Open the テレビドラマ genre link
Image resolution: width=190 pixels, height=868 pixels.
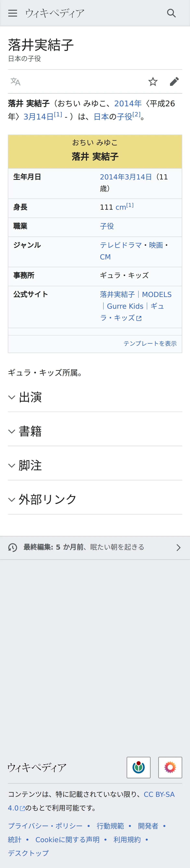[121, 245]
